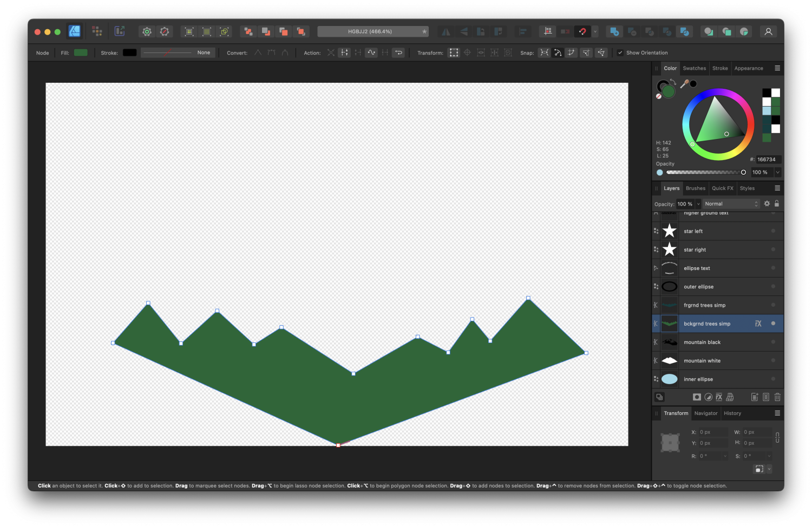812x528 pixels.
Task: Expand the opacity percentage dropdown
Action: coord(698,204)
